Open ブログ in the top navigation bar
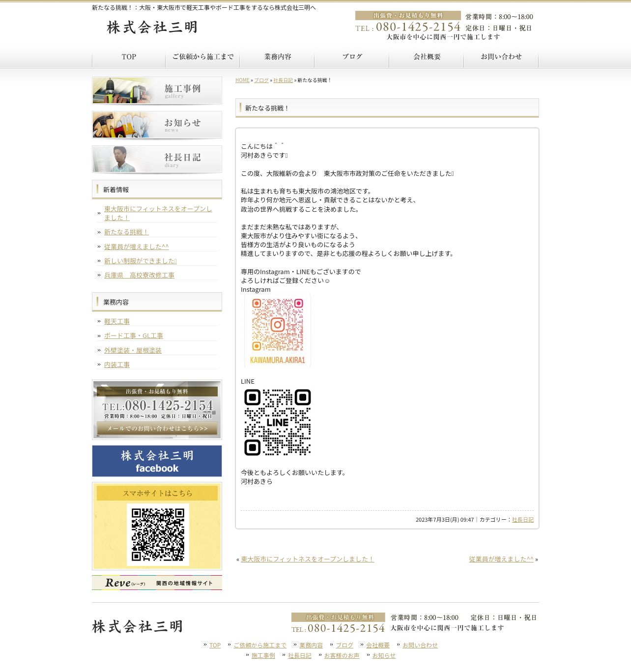 pos(352,57)
